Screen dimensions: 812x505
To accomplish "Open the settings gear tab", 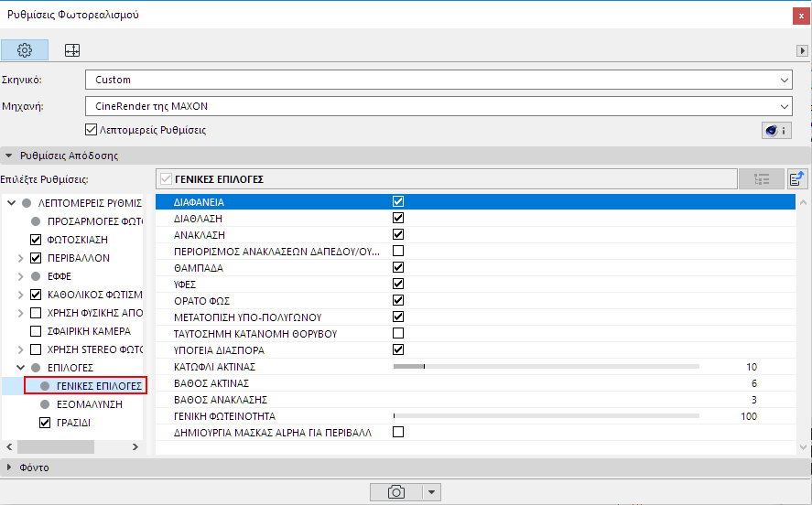I will pyautogui.click(x=25, y=50).
